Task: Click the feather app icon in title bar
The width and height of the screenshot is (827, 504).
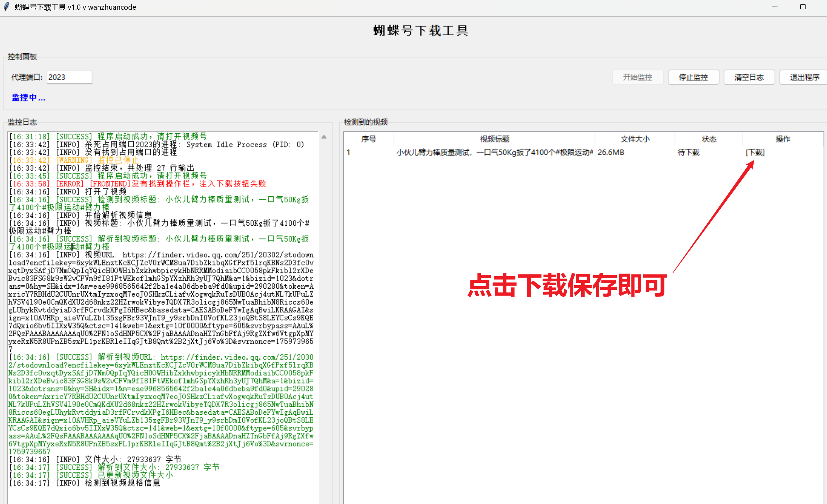Action: pyautogui.click(x=7, y=7)
